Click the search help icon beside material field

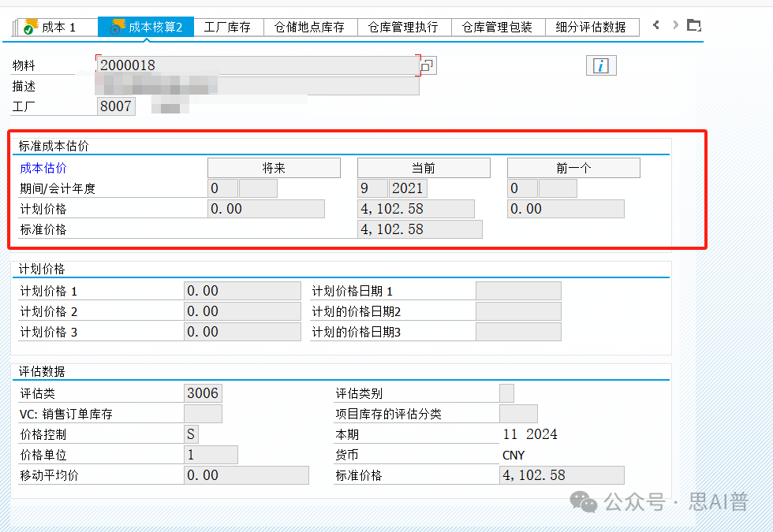tap(428, 66)
